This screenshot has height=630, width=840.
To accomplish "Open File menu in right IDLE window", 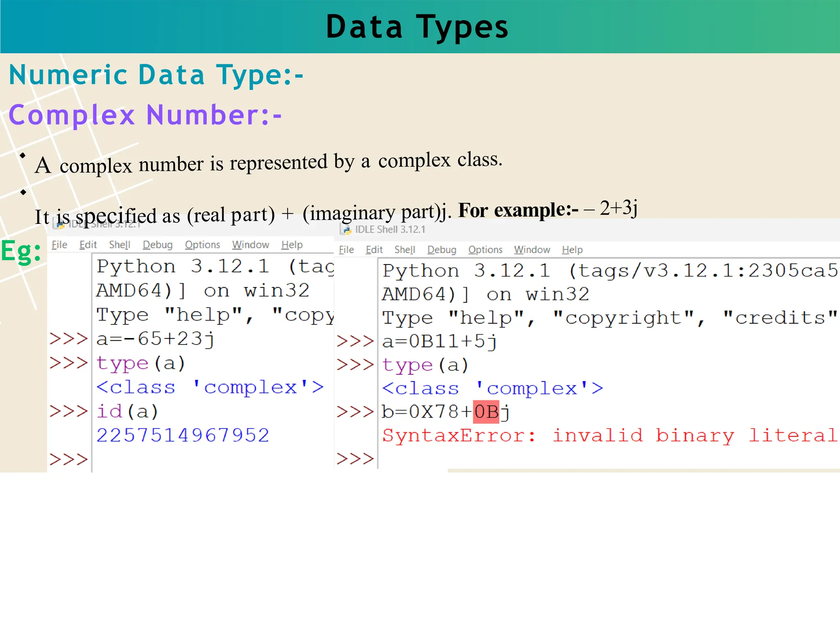I will (346, 250).
